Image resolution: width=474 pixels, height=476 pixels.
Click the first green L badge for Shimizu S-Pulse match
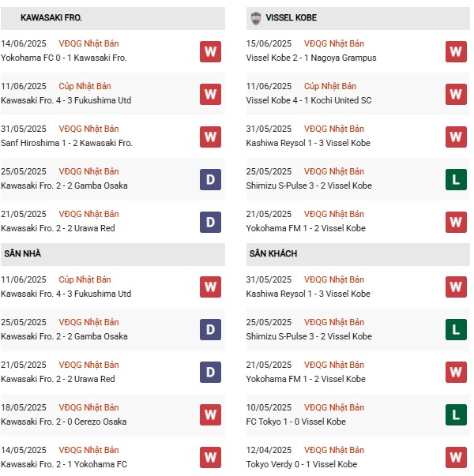click(x=456, y=179)
